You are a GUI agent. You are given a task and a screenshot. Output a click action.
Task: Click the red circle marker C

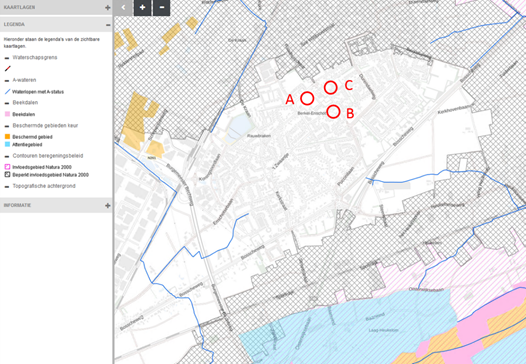pos(330,88)
